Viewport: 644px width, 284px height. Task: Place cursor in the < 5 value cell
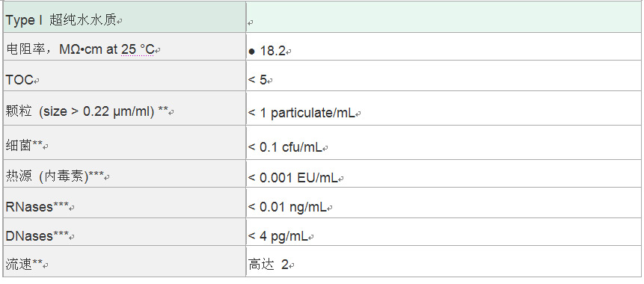pyautogui.click(x=444, y=76)
